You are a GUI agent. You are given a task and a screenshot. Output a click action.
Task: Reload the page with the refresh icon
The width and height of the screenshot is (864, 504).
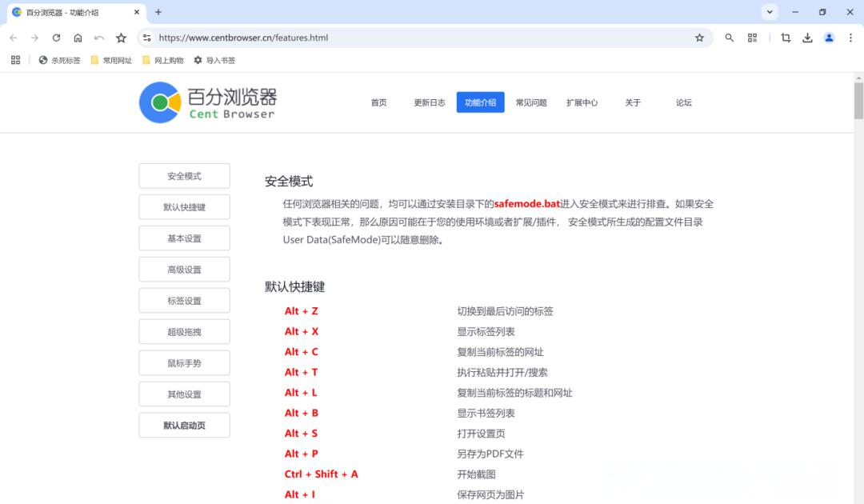(x=56, y=38)
